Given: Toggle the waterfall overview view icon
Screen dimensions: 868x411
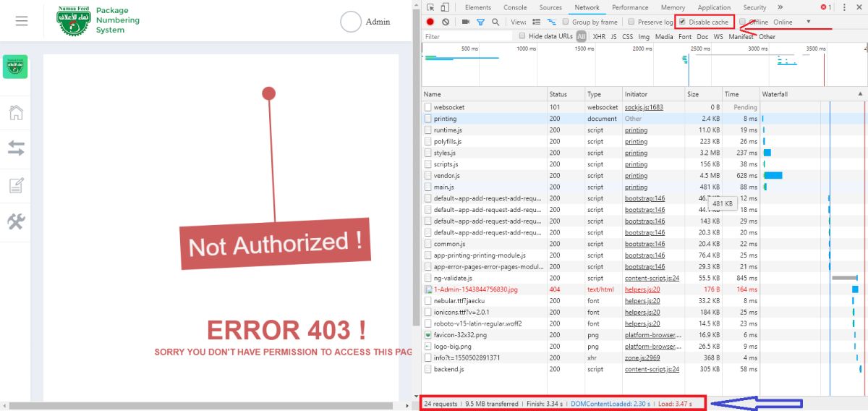Looking at the screenshot, I should (552, 22).
